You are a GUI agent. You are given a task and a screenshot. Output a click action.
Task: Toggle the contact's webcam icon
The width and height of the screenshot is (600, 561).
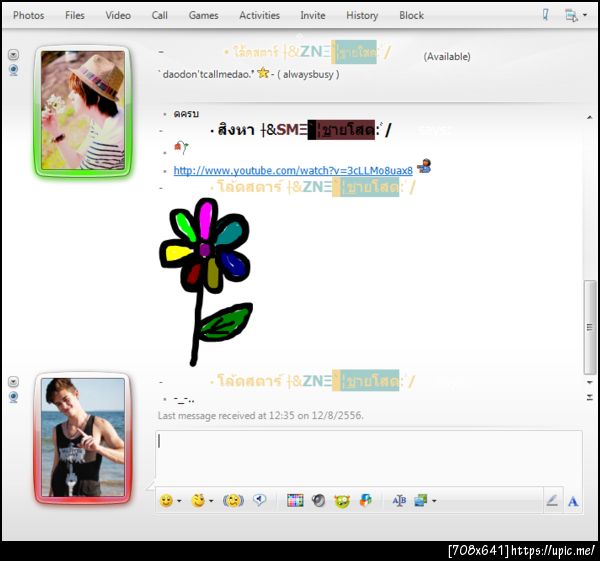[13, 70]
